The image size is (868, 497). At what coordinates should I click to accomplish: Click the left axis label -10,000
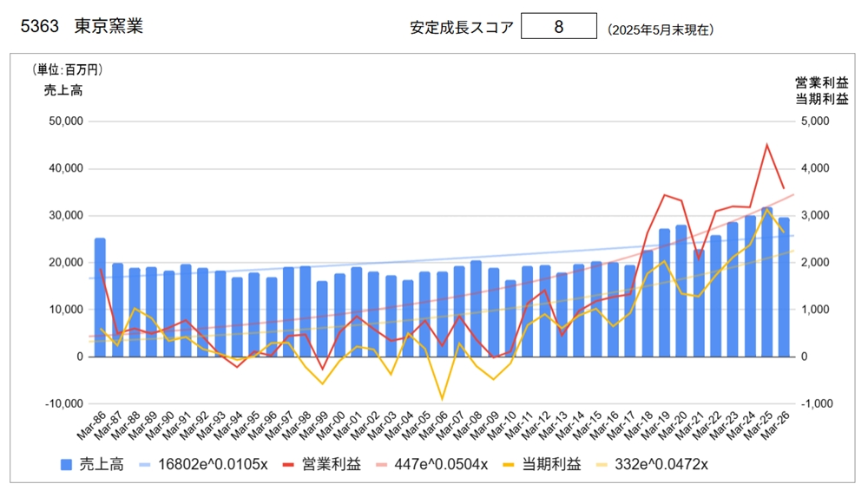point(64,403)
